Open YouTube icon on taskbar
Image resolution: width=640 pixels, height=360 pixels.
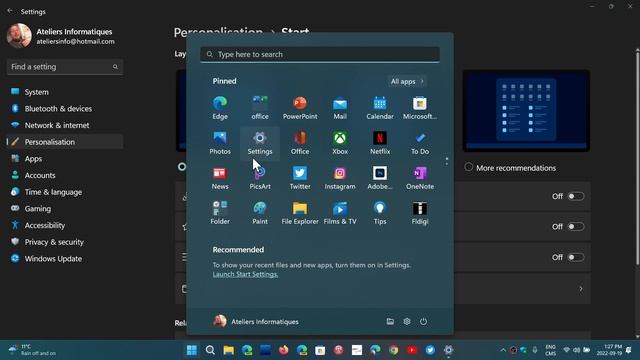pos(412,350)
